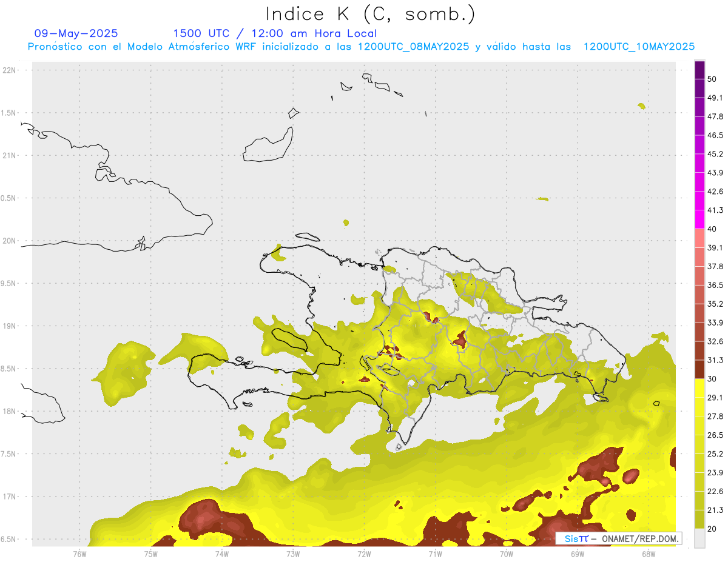Pick the olive swatch between 20 and 21.3
728x562 pixels.
[x=699, y=520]
